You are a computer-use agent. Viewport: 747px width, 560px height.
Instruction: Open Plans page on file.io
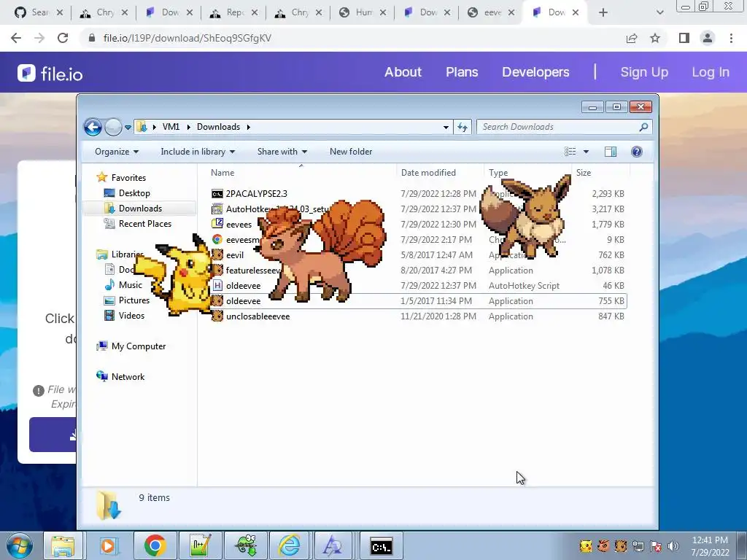click(462, 72)
